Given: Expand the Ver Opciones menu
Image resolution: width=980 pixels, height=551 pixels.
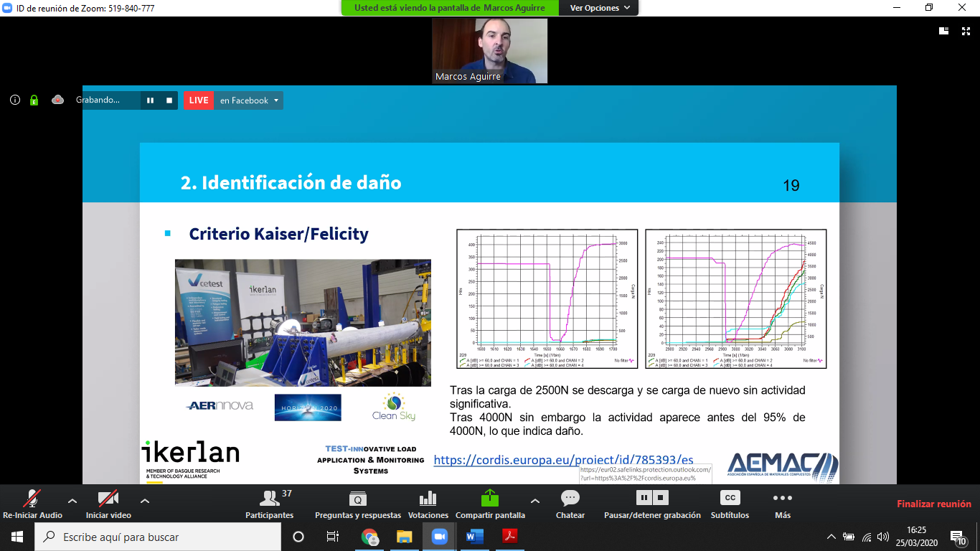Looking at the screenshot, I should coord(600,8).
